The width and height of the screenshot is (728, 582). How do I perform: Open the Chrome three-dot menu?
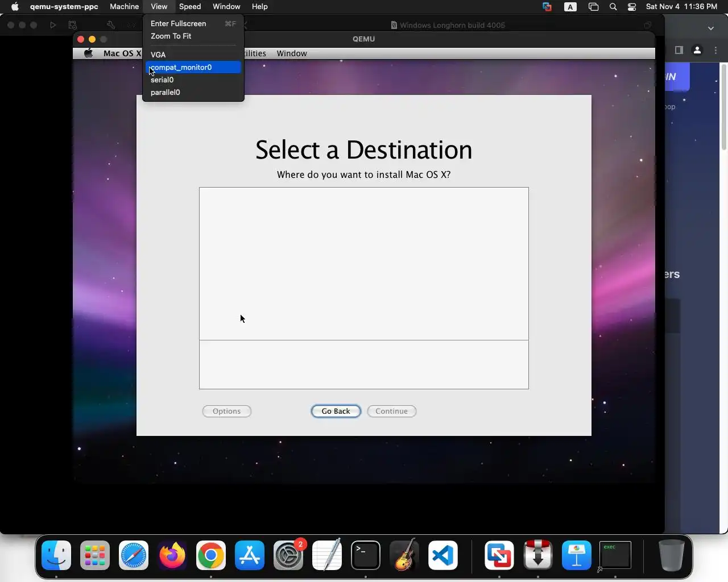coord(715,50)
